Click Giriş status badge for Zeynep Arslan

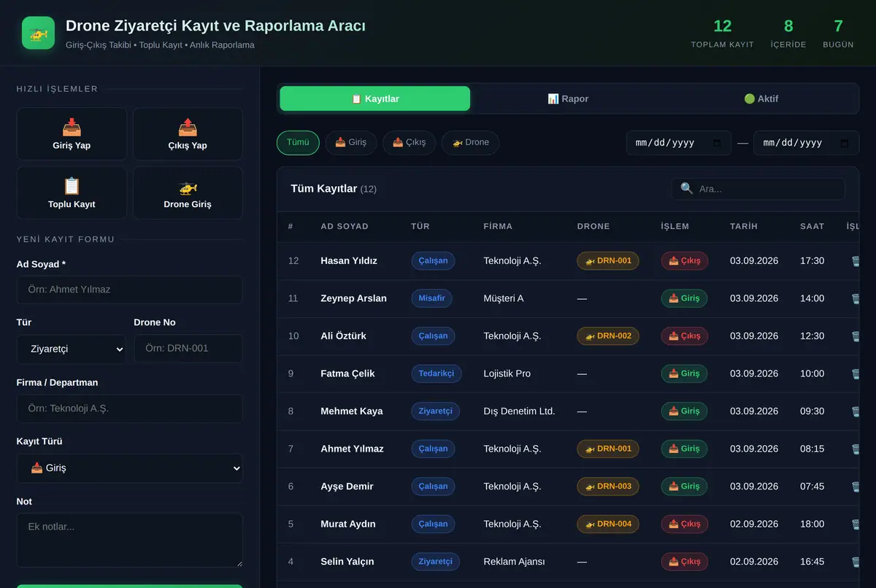pyautogui.click(x=684, y=298)
